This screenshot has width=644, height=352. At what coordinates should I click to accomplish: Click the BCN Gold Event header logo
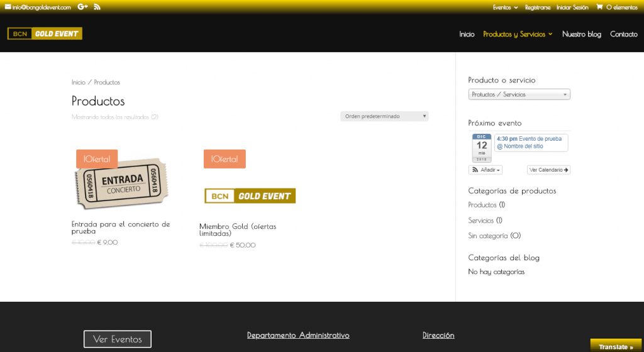(45, 34)
